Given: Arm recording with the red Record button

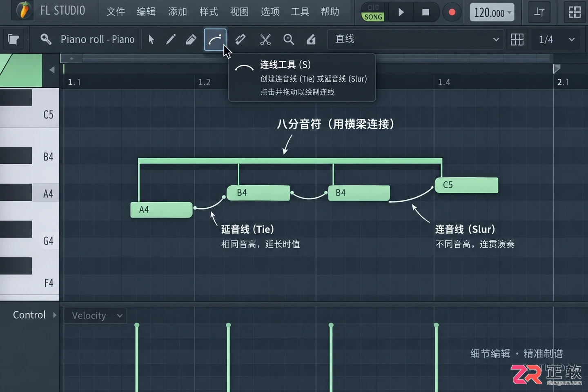Looking at the screenshot, I should pos(452,12).
